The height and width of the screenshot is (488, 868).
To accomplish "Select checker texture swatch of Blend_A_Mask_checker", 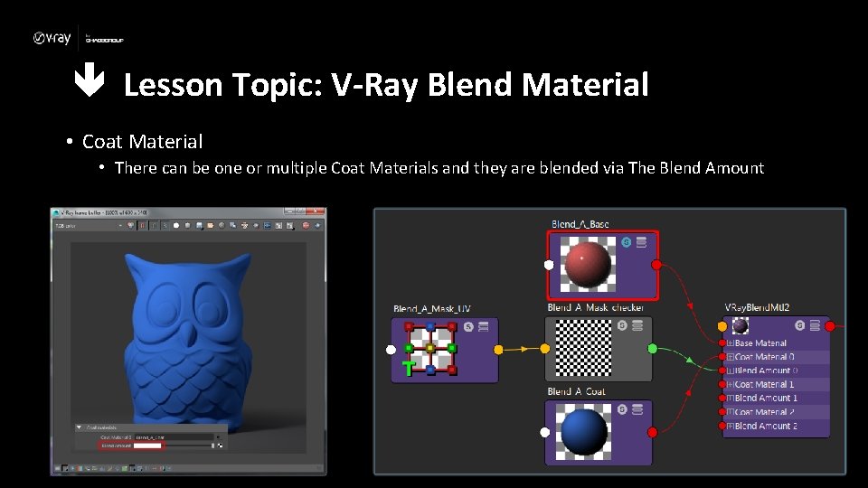I will pos(583,348).
